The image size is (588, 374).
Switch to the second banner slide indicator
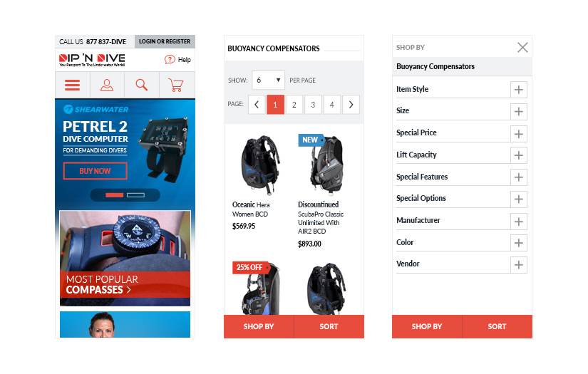pos(135,195)
